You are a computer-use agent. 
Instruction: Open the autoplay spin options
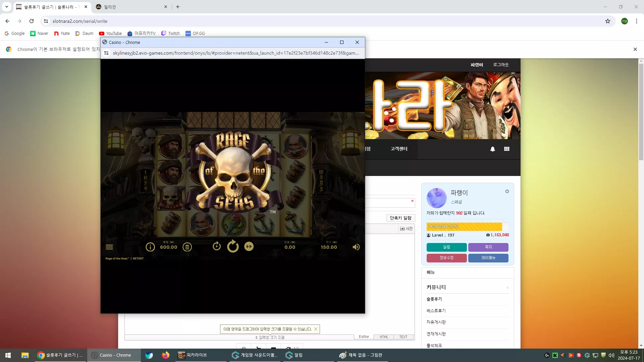click(217, 246)
